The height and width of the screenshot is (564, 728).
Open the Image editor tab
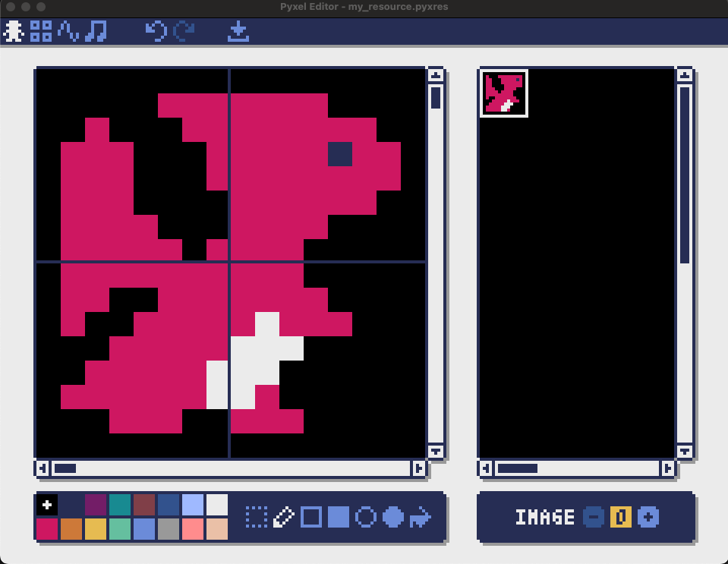(x=14, y=31)
